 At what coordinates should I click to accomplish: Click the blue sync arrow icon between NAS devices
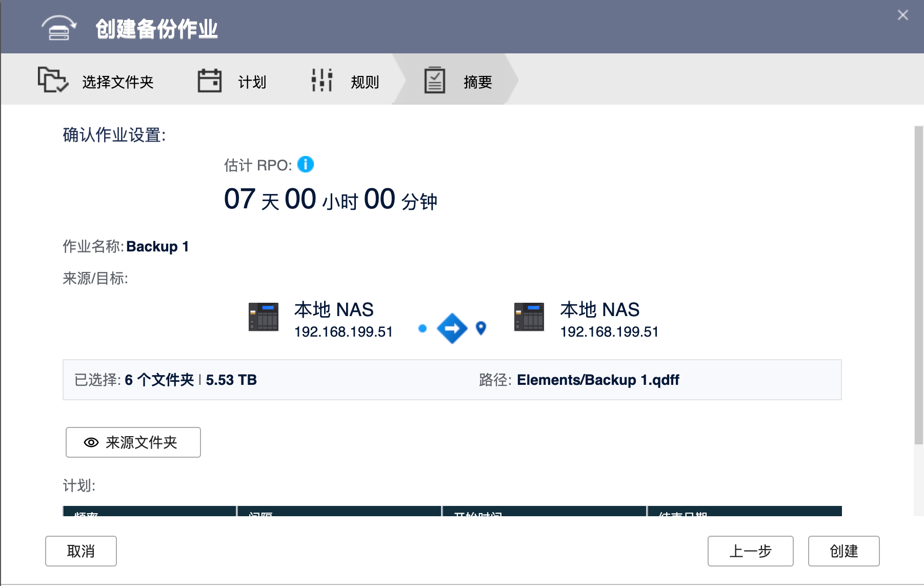point(452,328)
